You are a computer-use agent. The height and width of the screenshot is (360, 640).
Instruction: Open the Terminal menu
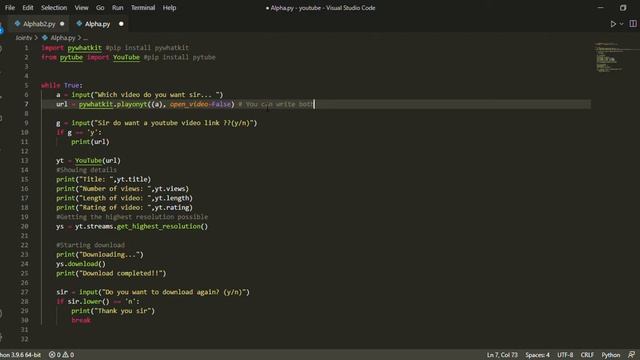143,8
